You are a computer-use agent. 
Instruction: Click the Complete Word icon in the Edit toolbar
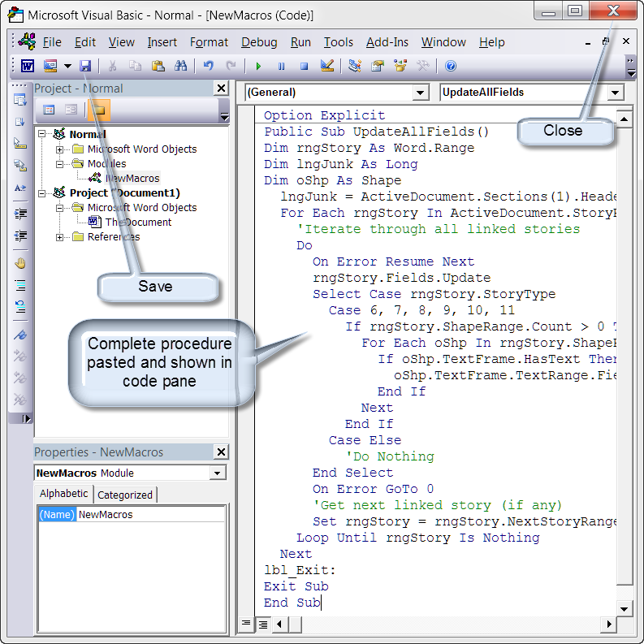pos(20,188)
